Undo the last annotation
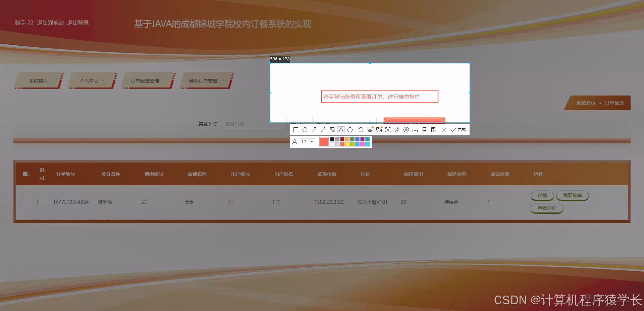The height and width of the screenshot is (311, 644). [x=361, y=130]
